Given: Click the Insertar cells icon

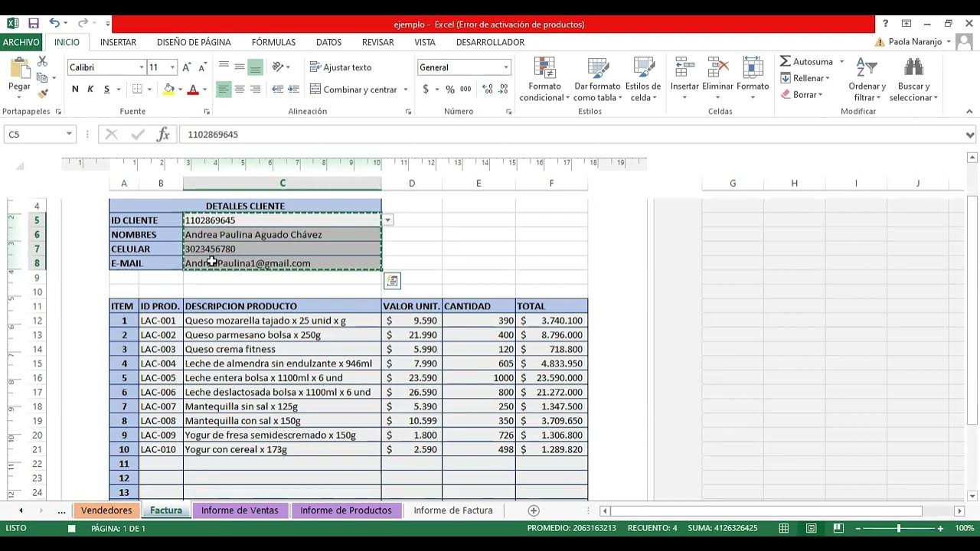Looking at the screenshot, I should [684, 67].
